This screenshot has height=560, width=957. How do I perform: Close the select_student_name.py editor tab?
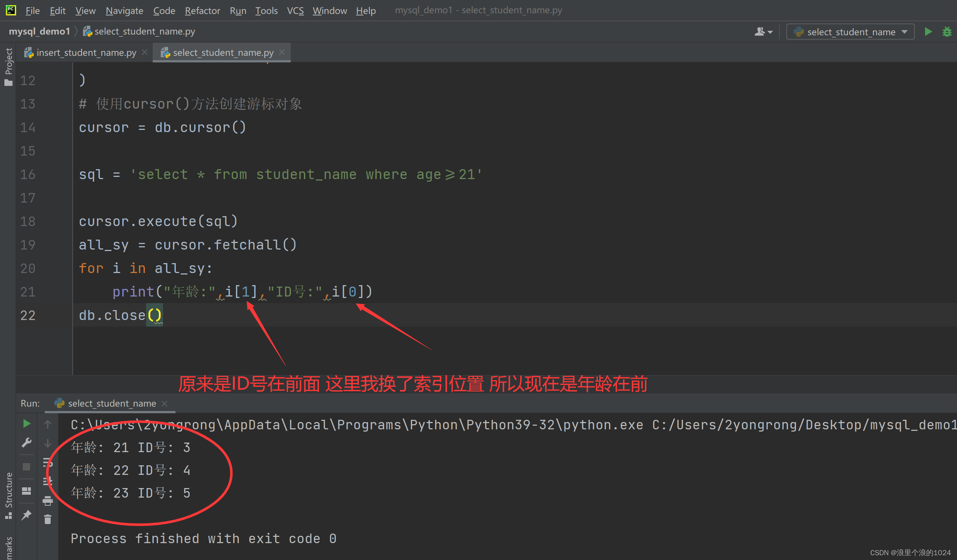(282, 52)
